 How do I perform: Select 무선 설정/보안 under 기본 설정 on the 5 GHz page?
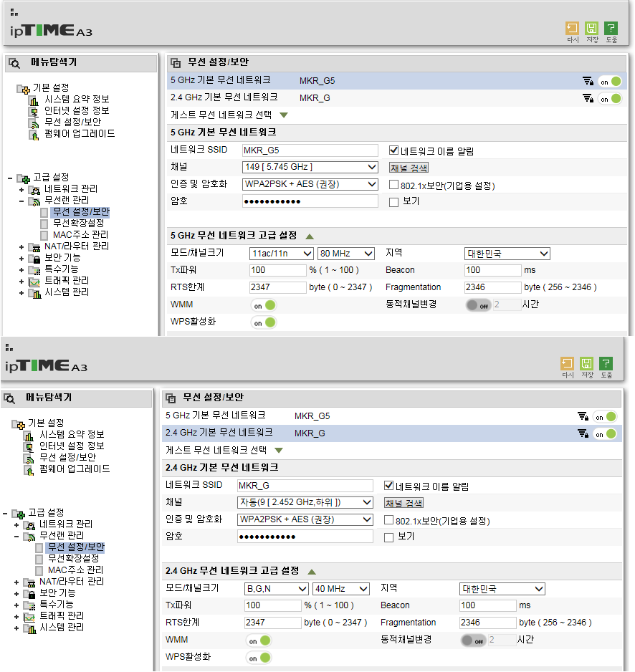72,122
